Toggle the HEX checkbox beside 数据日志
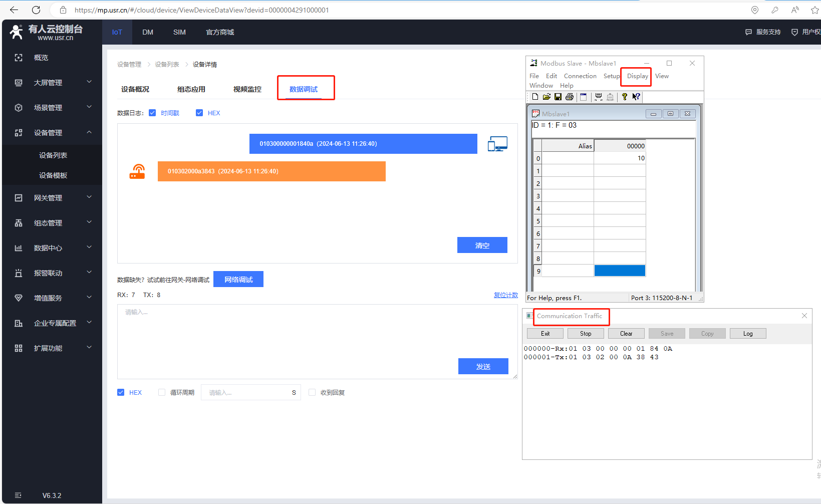The image size is (821, 504). pyautogui.click(x=199, y=113)
